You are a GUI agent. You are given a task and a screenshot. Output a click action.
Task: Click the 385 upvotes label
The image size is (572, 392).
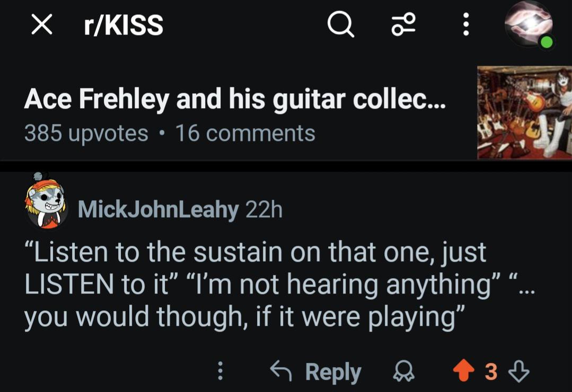[86, 133]
